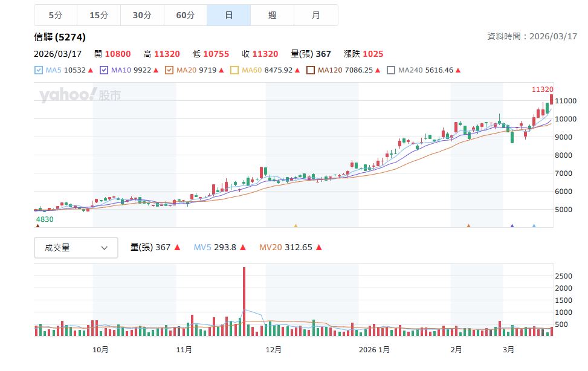The image size is (588, 371).
Task: Click the orange triangle marker near February
Action: tap(469, 225)
